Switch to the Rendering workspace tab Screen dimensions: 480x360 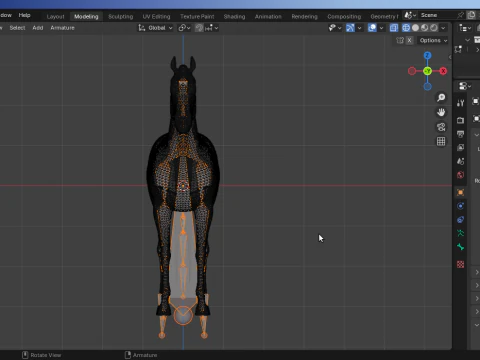coord(304,16)
